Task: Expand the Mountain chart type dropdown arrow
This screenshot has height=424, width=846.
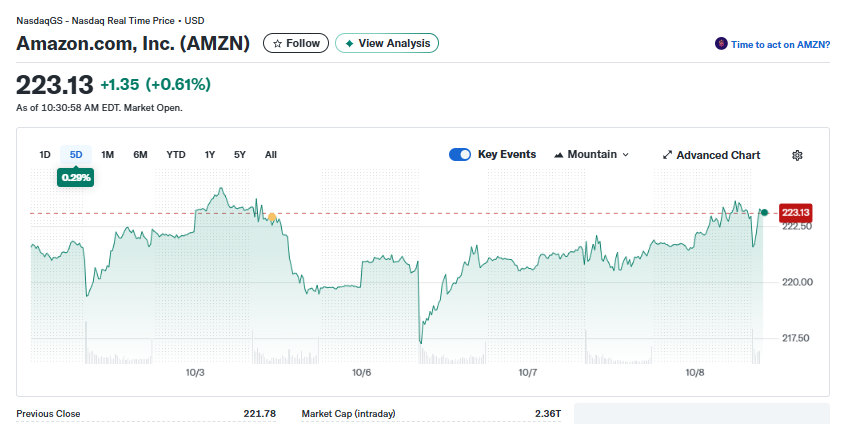Action: (626, 155)
